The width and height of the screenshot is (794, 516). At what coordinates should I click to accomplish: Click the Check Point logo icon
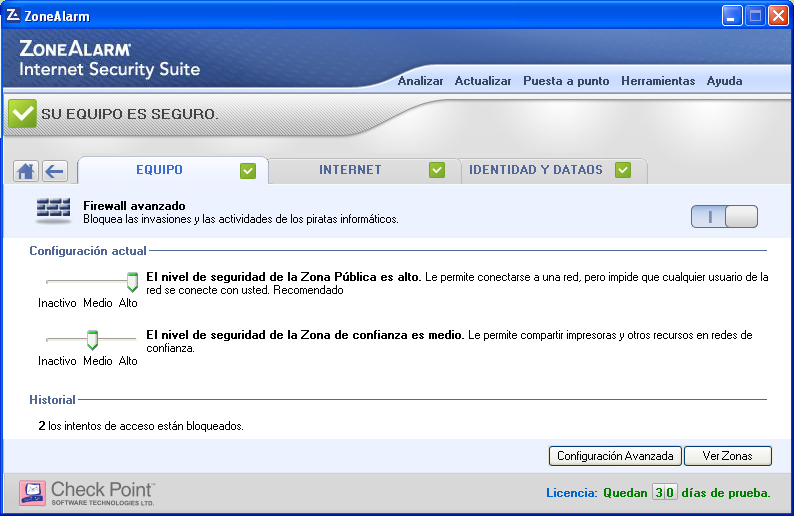[x=32, y=493]
